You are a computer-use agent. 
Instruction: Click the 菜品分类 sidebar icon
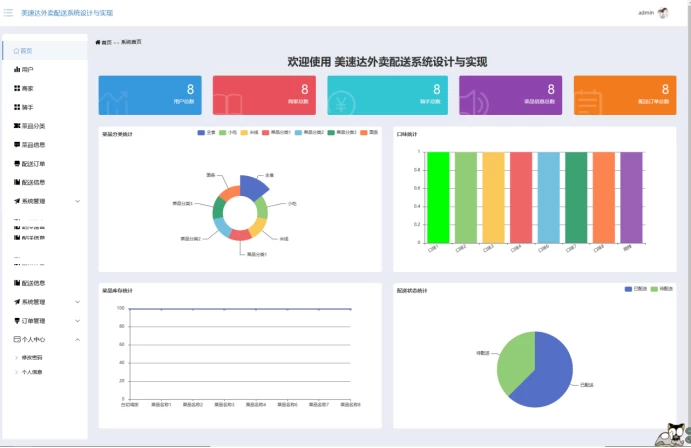coord(16,126)
